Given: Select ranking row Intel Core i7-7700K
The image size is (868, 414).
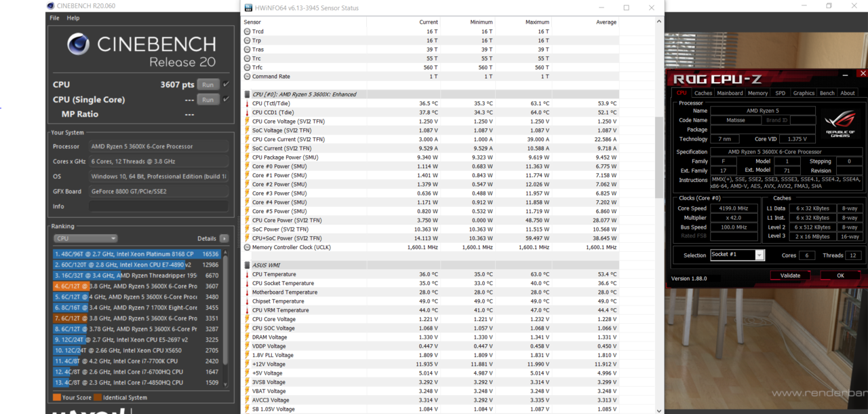Looking at the screenshot, I should [137, 361].
